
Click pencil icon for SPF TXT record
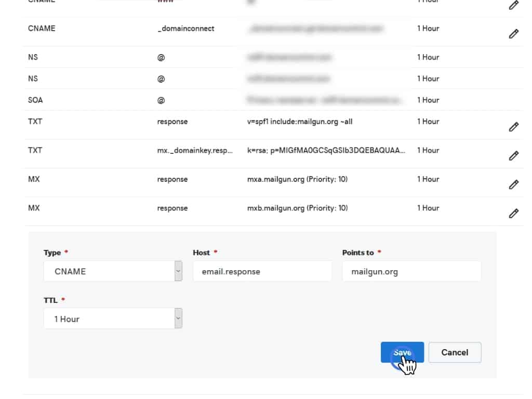point(513,127)
